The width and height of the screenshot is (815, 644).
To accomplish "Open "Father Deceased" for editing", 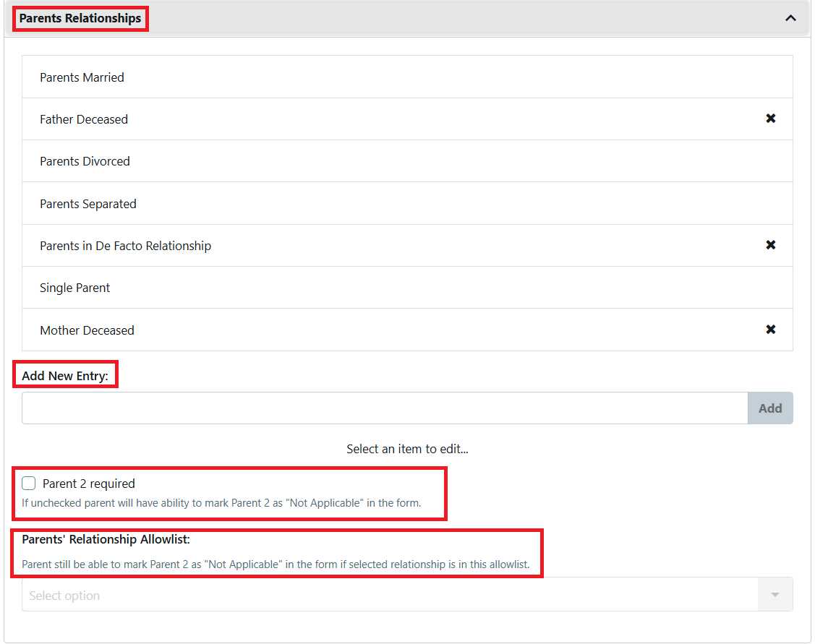I will 84,119.
